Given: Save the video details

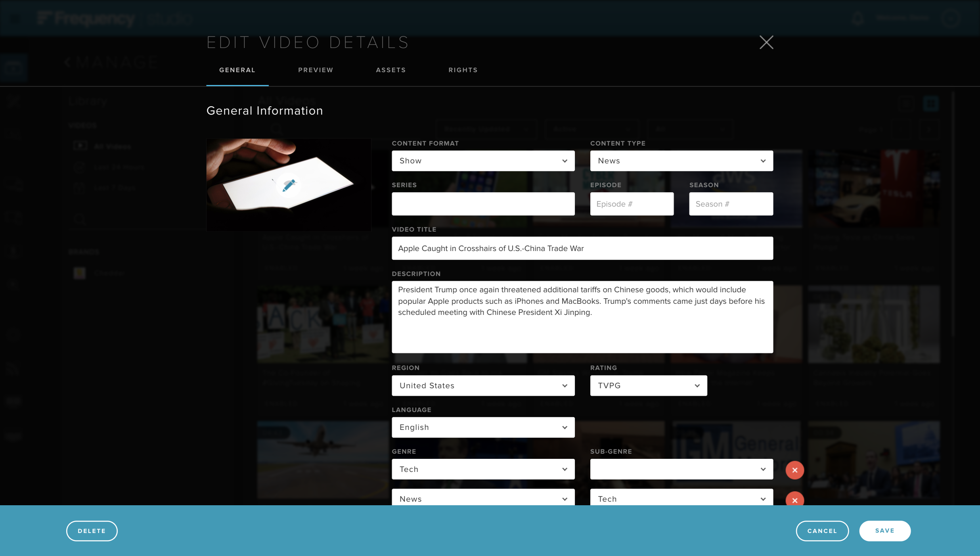Looking at the screenshot, I should [884, 531].
